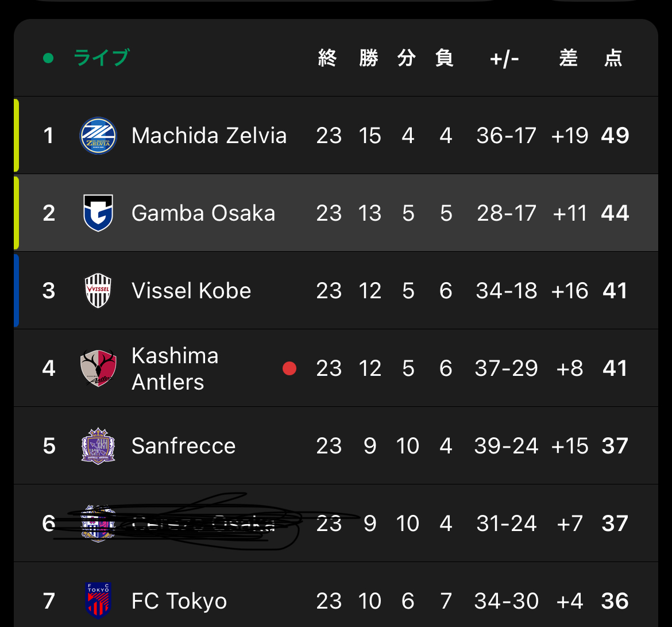
Task: Select the +/- goals column header
Action: [x=504, y=59]
